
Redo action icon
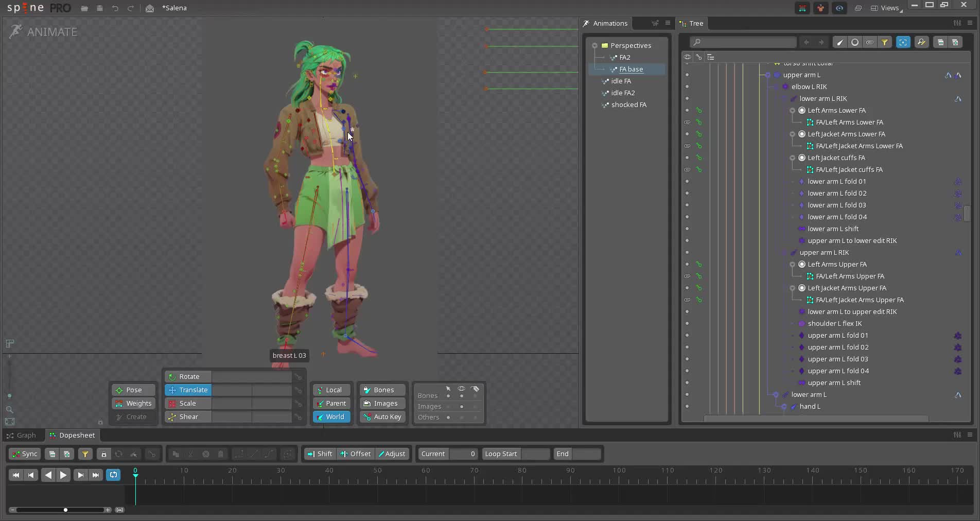point(131,8)
